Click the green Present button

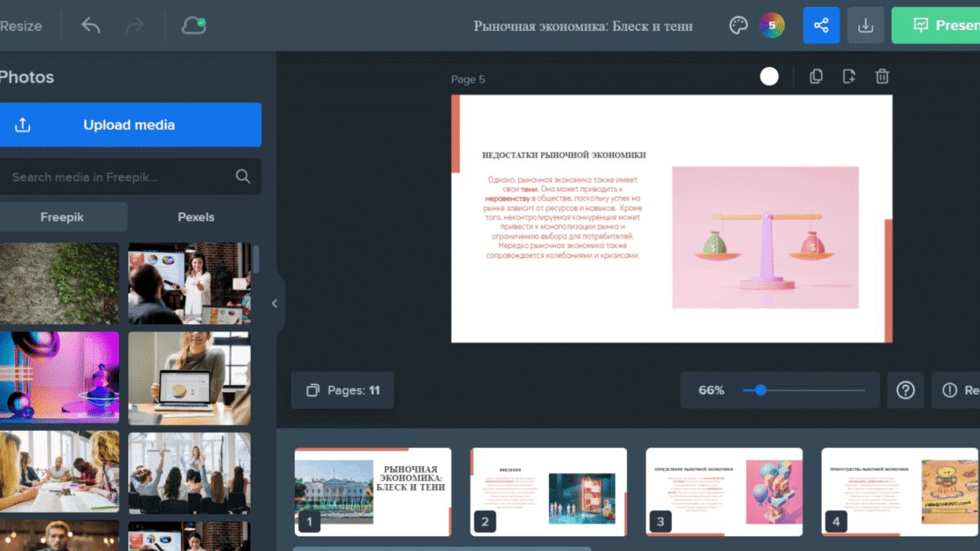[937, 25]
